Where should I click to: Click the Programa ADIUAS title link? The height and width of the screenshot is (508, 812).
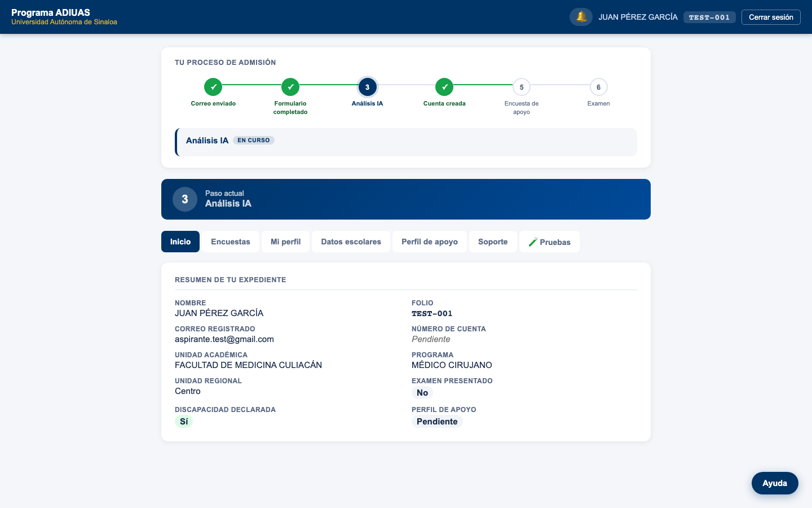(51, 12)
